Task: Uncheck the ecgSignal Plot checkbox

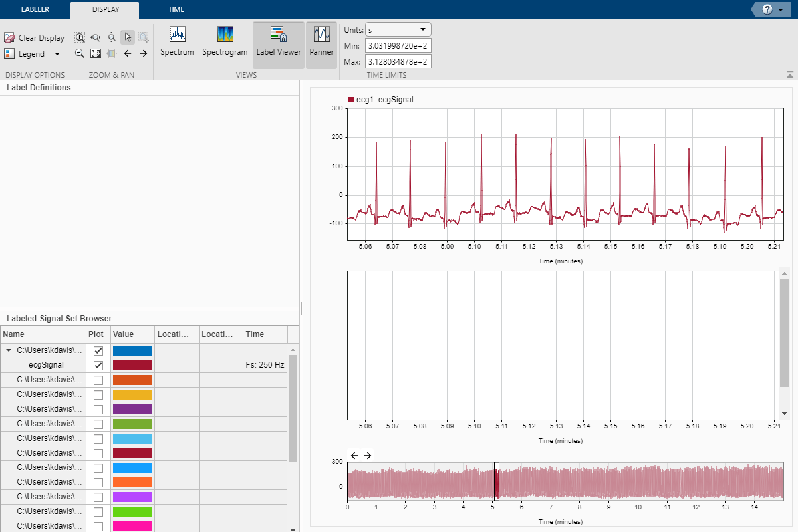Action: pyautogui.click(x=98, y=365)
